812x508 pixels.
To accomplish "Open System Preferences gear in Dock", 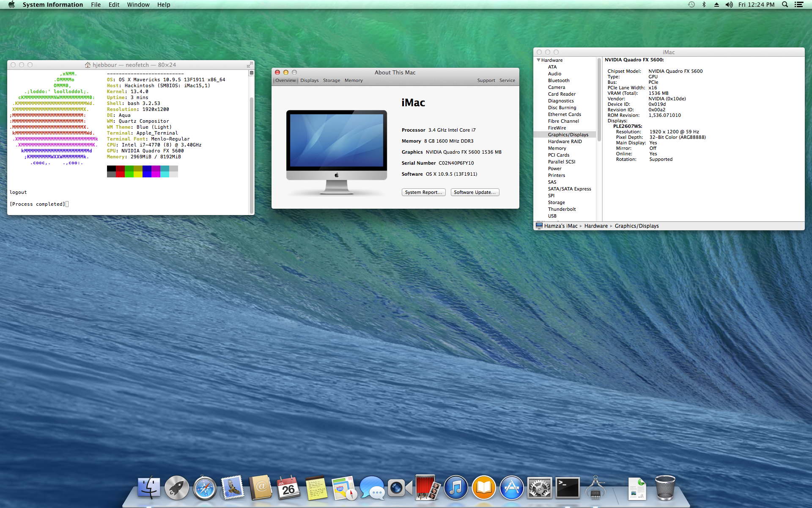I will click(x=540, y=488).
